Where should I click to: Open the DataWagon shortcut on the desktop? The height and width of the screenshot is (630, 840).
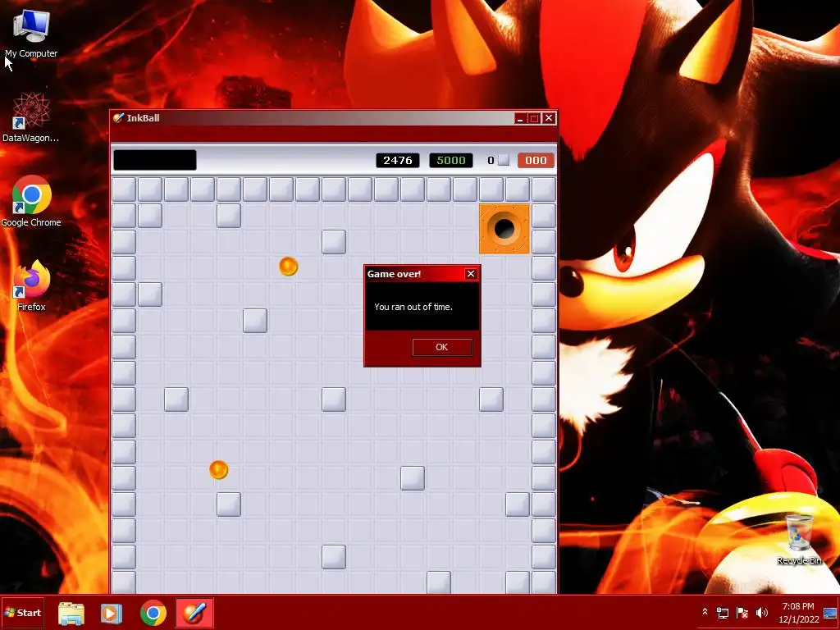pos(31,116)
